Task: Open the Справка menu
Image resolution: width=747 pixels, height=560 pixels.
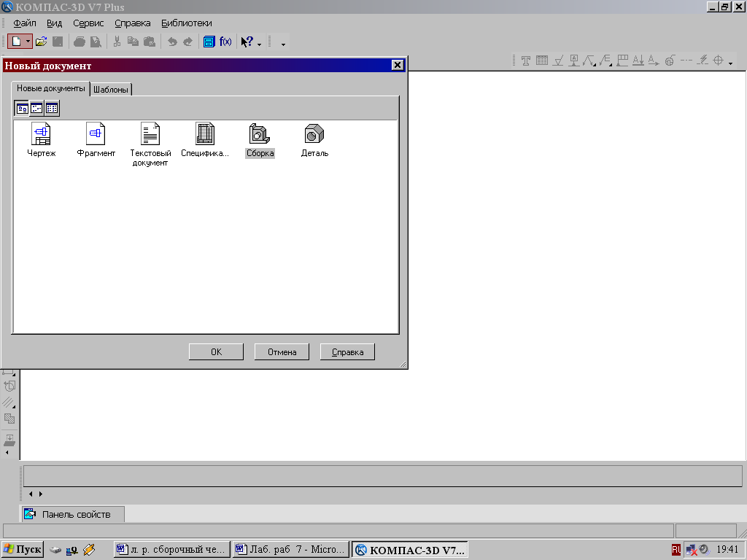Action: 133,23
